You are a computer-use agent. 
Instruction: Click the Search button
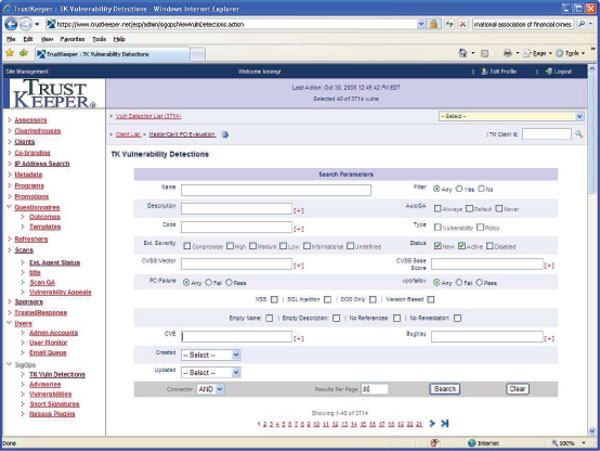[445, 388]
